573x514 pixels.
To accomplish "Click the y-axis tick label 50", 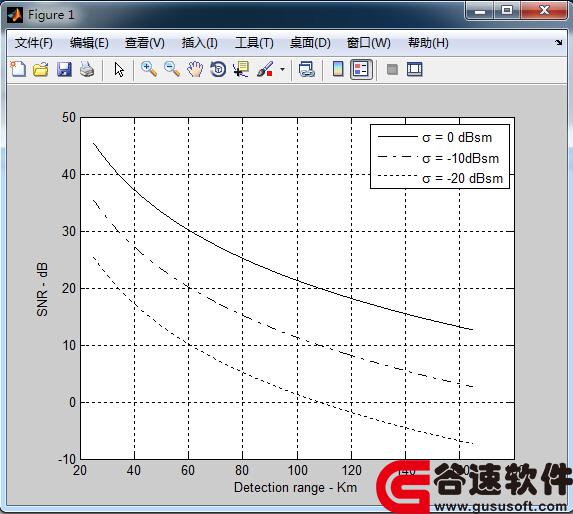I will point(69,118).
